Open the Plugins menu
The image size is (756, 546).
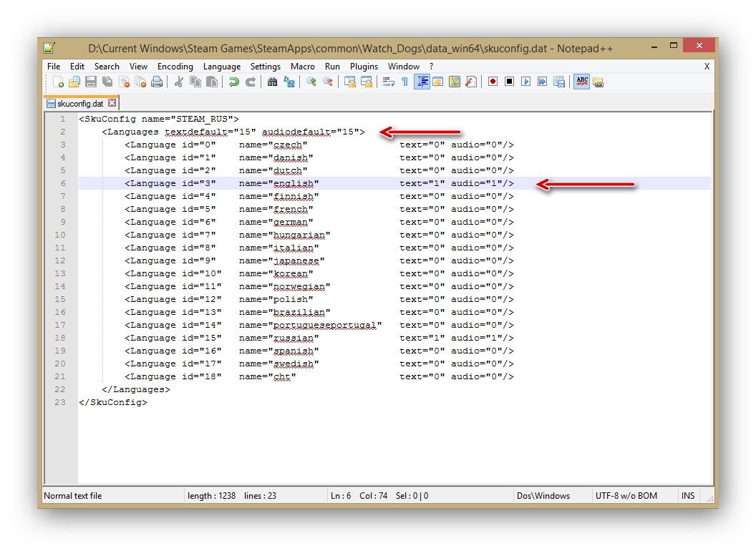pyautogui.click(x=364, y=67)
